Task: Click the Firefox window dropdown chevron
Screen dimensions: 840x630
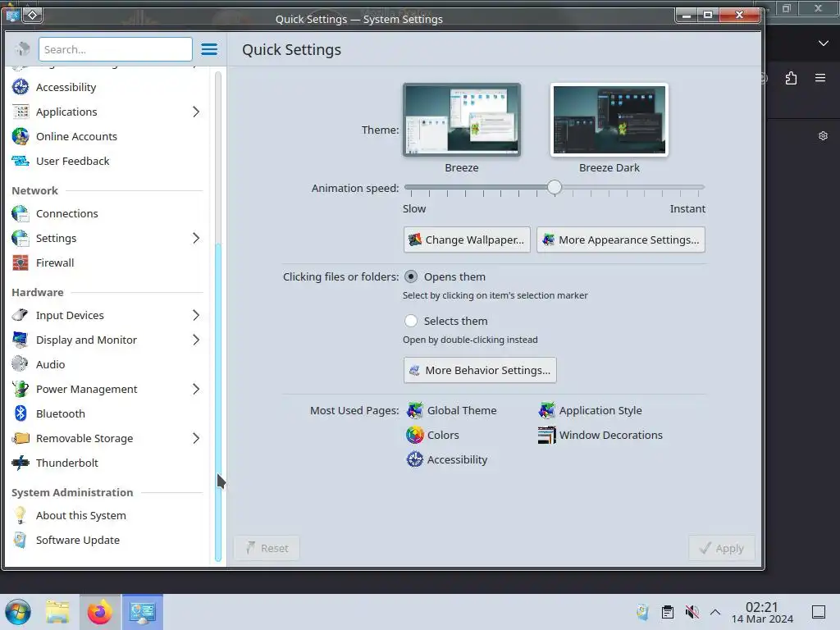Action: pyautogui.click(x=824, y=43)
